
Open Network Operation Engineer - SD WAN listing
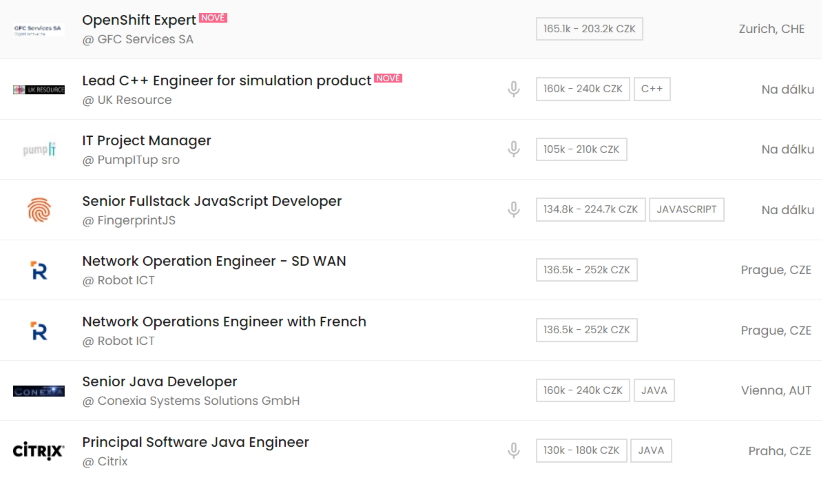point(214,261)
